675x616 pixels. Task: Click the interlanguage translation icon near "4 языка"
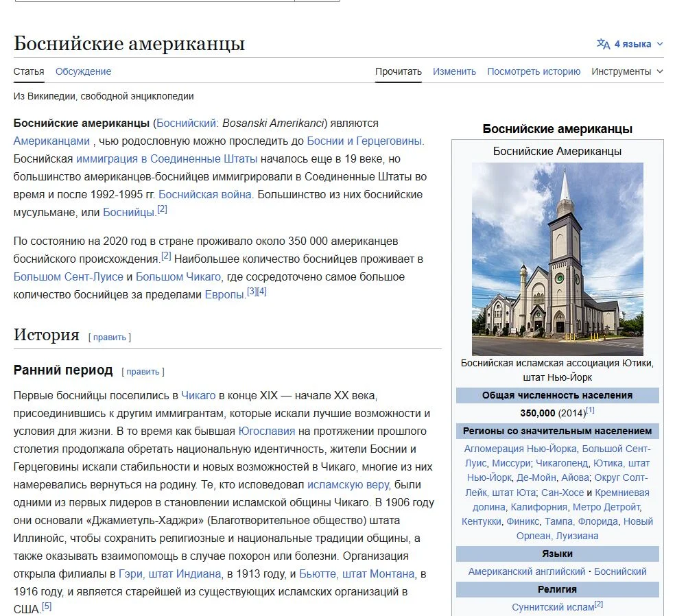point(603,43)
